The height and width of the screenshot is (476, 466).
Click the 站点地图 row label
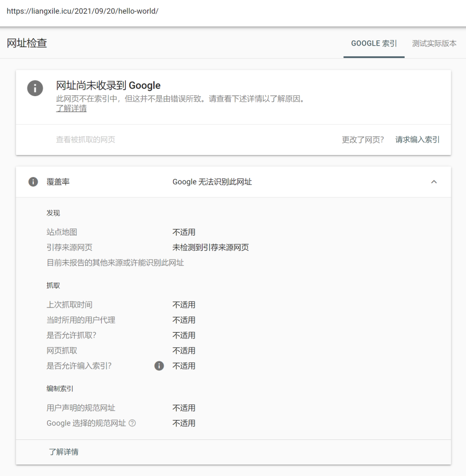pos(62,232)
